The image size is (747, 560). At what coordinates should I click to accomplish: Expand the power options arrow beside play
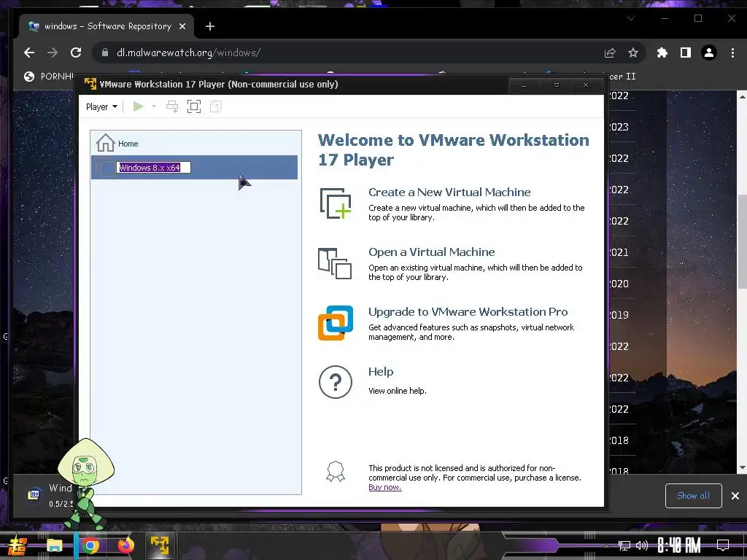click(154, 106)
